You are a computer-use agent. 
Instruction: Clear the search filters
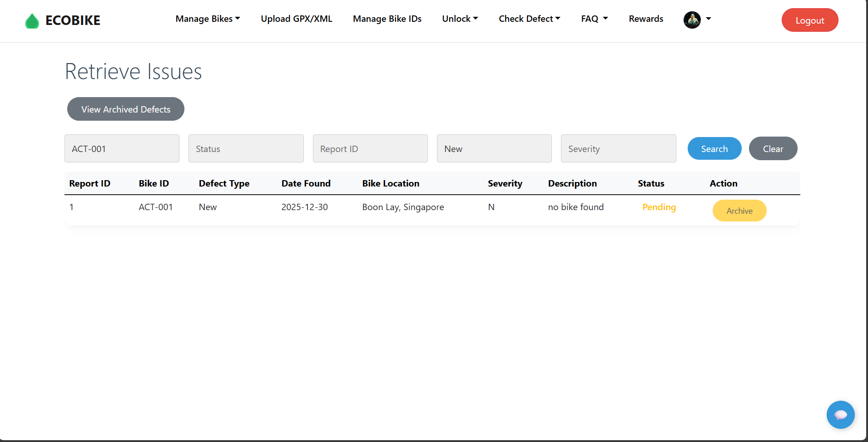click(773, 148)
